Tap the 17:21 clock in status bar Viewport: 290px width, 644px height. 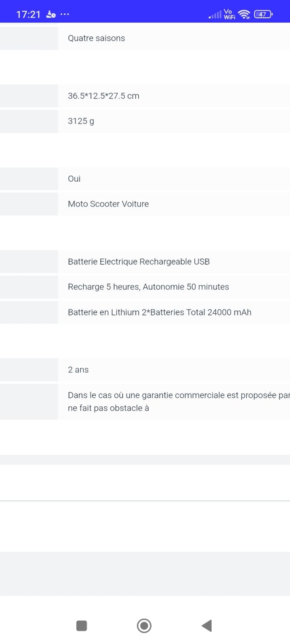[28, 14]
